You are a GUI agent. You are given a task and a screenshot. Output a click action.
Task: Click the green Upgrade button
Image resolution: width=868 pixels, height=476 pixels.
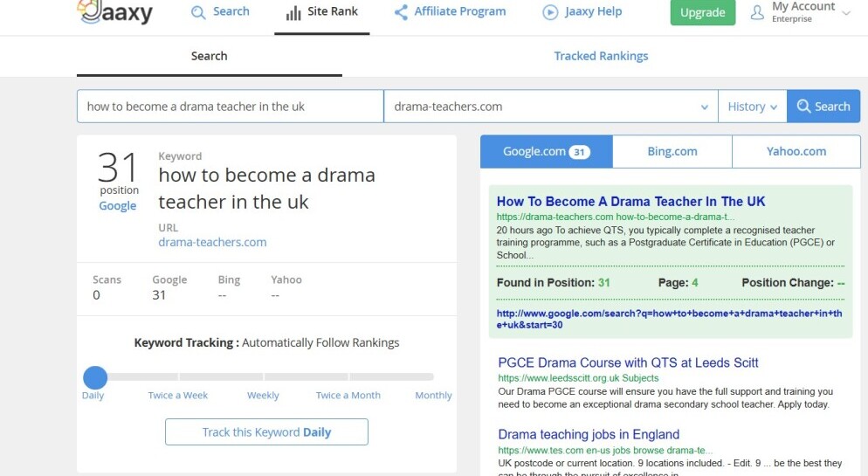702,12
